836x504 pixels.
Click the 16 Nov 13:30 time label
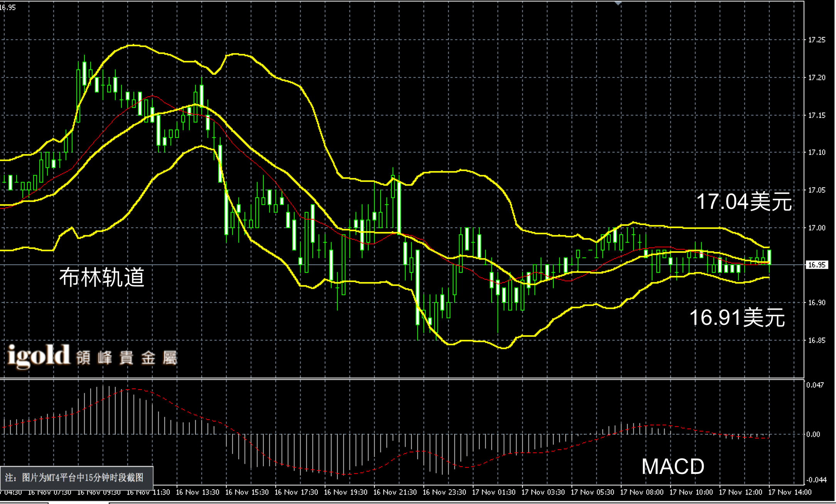click(x=197, y=492)
